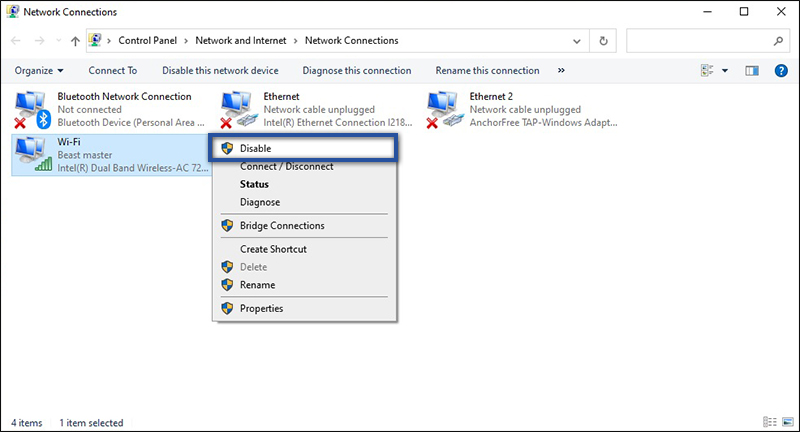Click the Network Connections breadcrumb
This screenshot has width=800, height=432.
click(352, 41)
